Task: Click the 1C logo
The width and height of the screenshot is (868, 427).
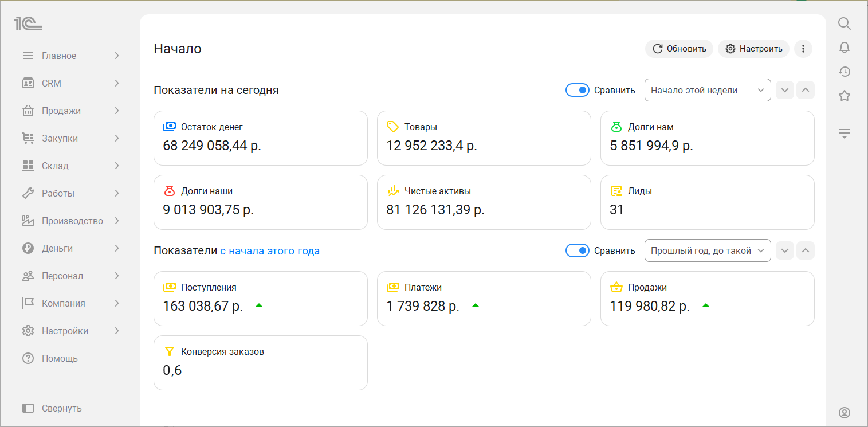Action: 28,23
